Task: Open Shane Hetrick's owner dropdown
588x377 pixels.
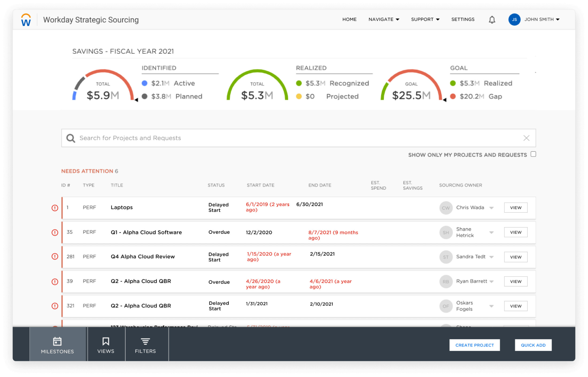Action: (492, 232)
